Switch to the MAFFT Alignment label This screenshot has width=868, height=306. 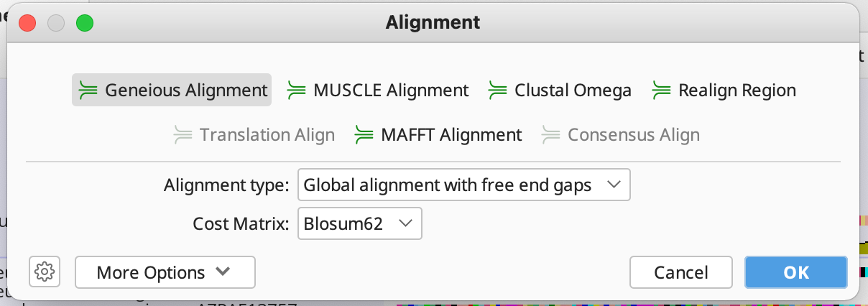coord(451,134)
